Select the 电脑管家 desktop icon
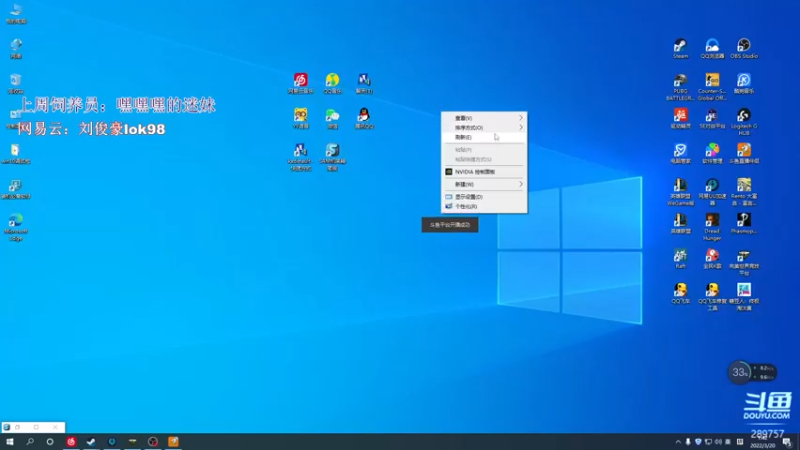 tap(680, 154)
